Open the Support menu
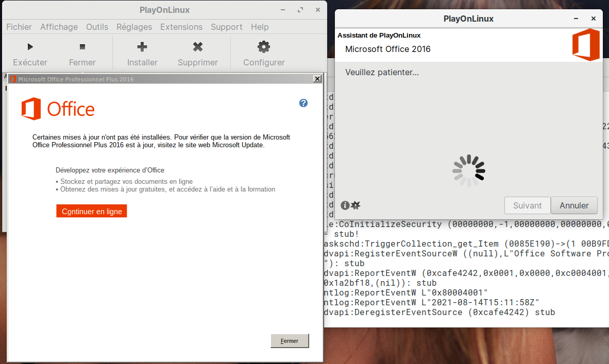The height and width of the screenshot is (364, 609). click(x=227, y=27)
